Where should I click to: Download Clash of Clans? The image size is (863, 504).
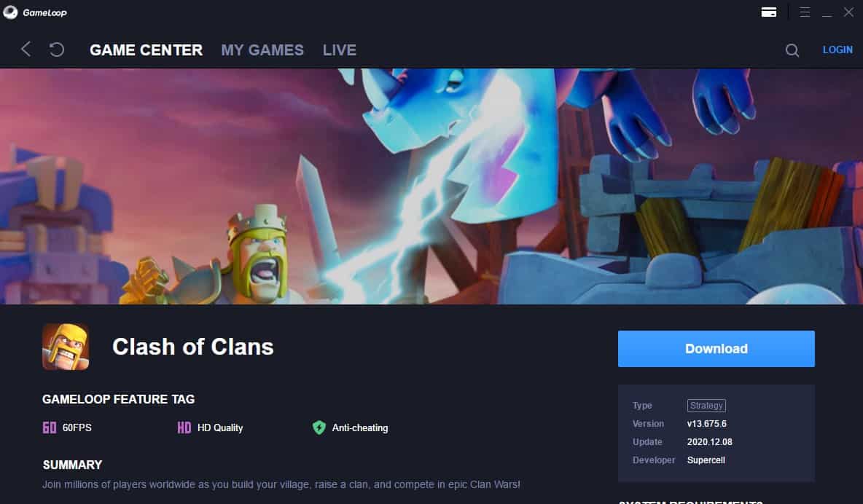716,348
